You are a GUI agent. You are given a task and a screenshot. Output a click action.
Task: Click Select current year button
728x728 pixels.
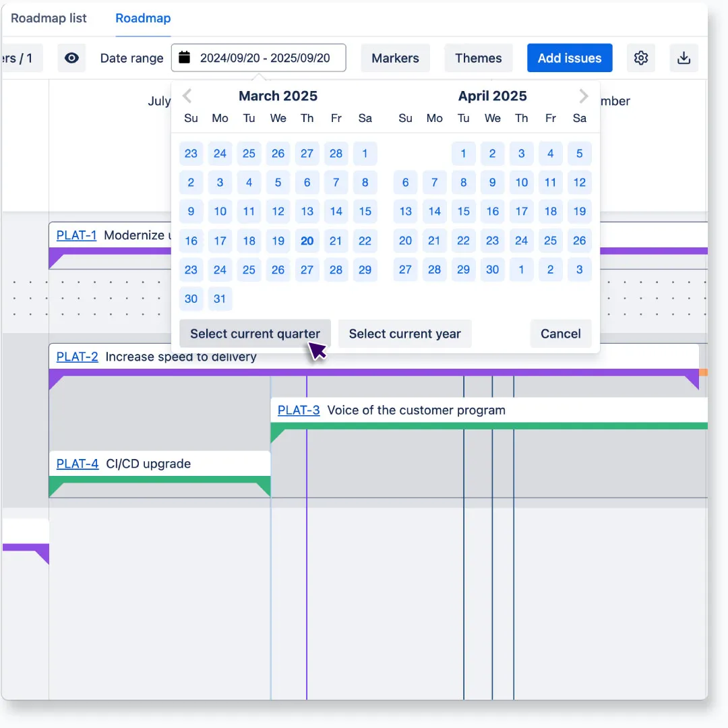click(404, 334)
